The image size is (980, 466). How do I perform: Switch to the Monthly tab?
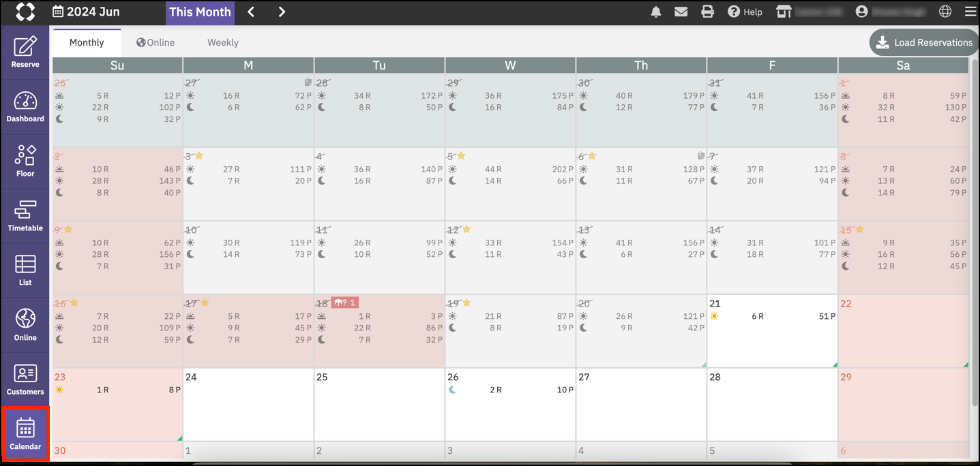(87, 42)
